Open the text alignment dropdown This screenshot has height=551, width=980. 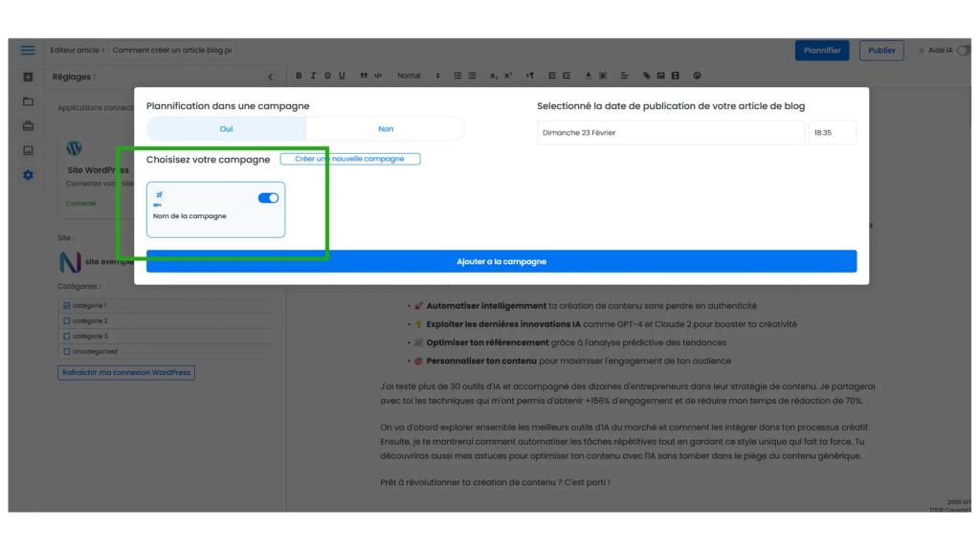point(624,76)
